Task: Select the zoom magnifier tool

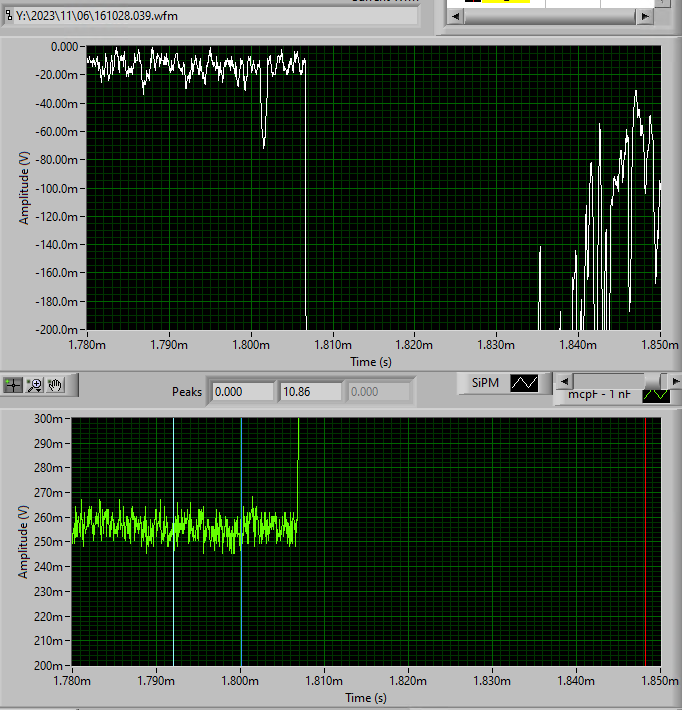Action: 34,385
